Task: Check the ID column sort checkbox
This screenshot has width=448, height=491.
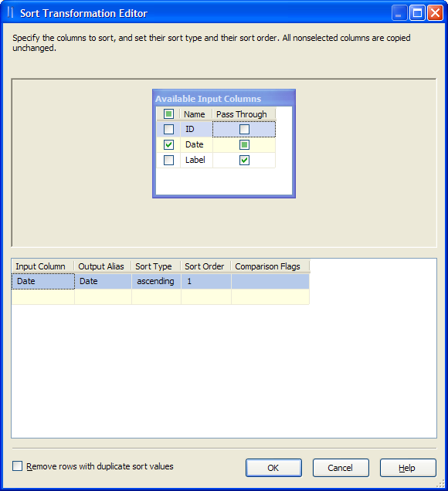Action: (x=168, y=130)
